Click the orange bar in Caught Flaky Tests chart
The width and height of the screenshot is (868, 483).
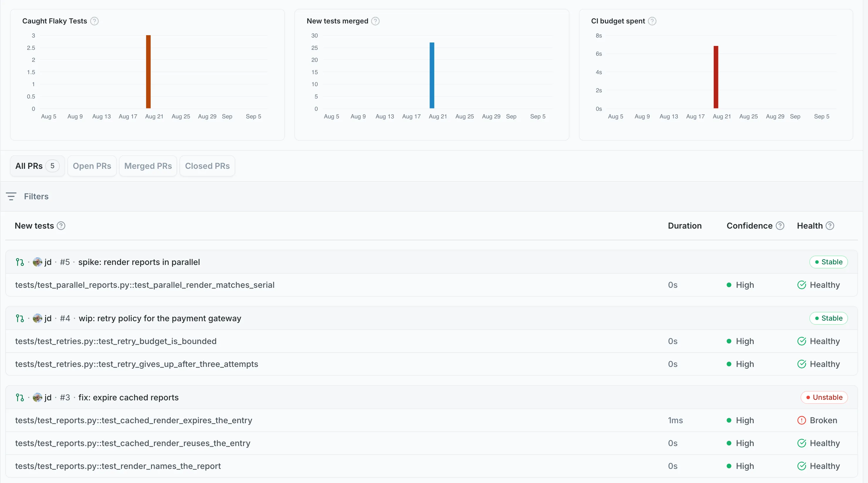148,72
